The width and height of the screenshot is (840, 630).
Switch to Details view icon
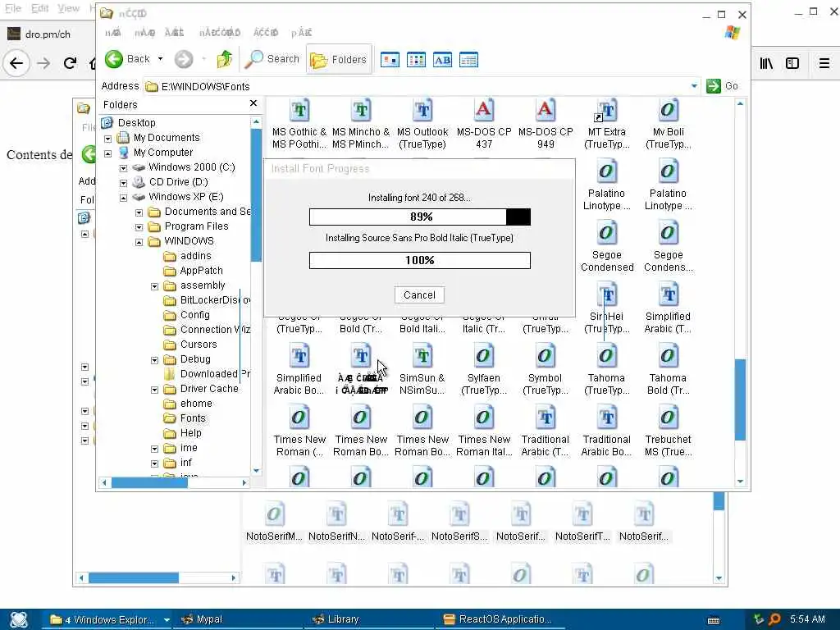(468, 59)
